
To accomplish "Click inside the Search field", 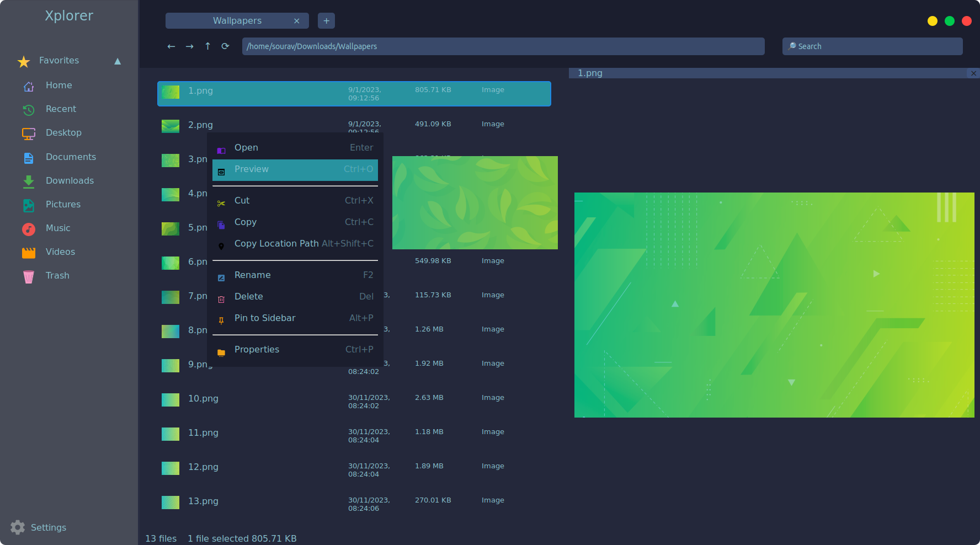I will [872, 46].
